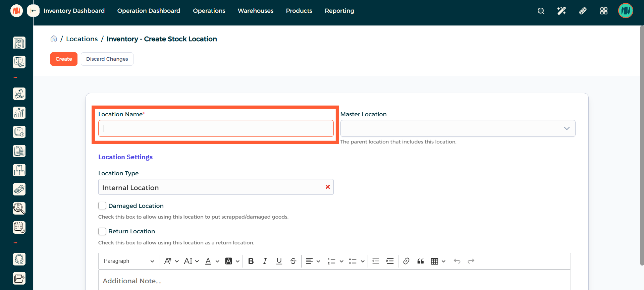Click the search magnifier icon

tap(541, 11)
